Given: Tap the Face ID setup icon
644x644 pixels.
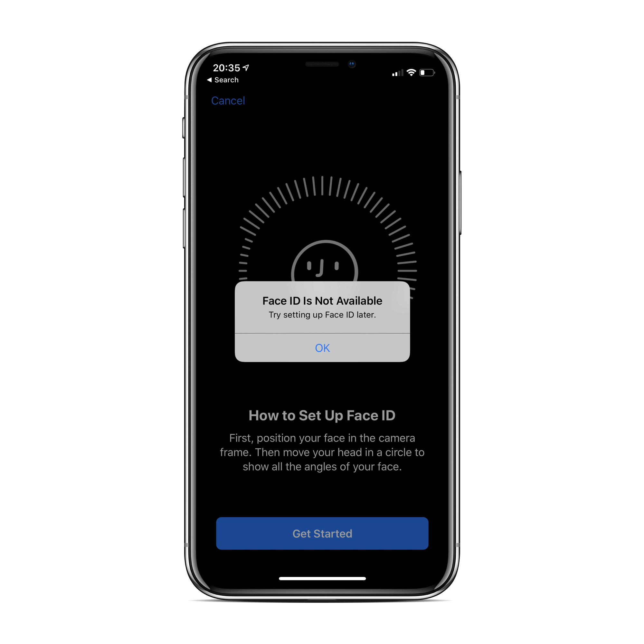Looking at the screenshot, I should [321, 265].
